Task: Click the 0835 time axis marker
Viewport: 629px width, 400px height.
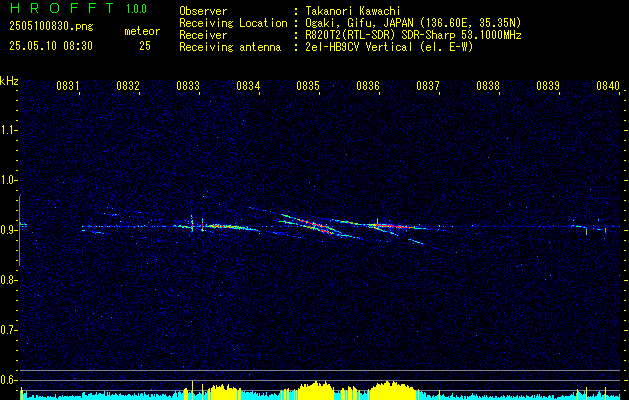Action: [308, 85]
